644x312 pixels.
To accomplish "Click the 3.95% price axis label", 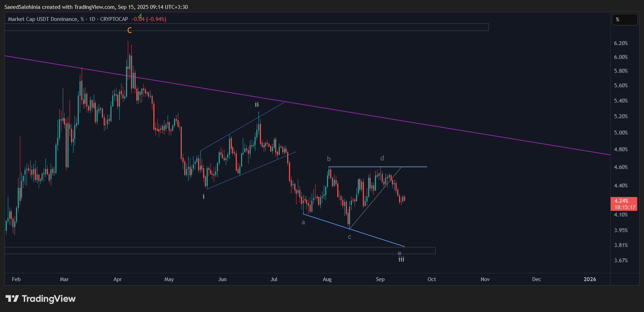I will pyautogui.click(x=621, y=230).
